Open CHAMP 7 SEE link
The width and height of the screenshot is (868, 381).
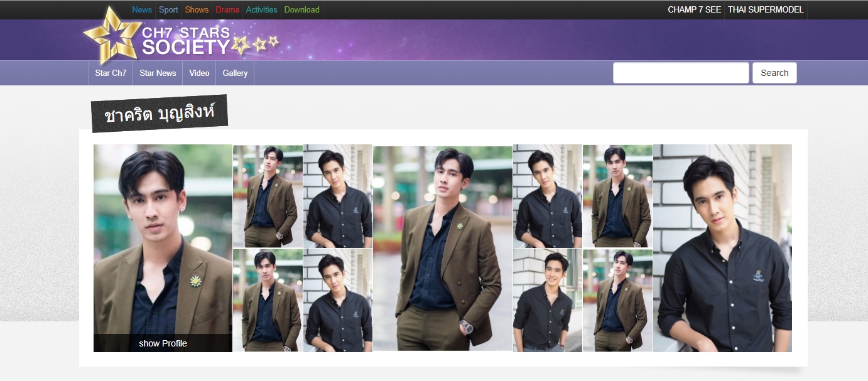point(694,9)
